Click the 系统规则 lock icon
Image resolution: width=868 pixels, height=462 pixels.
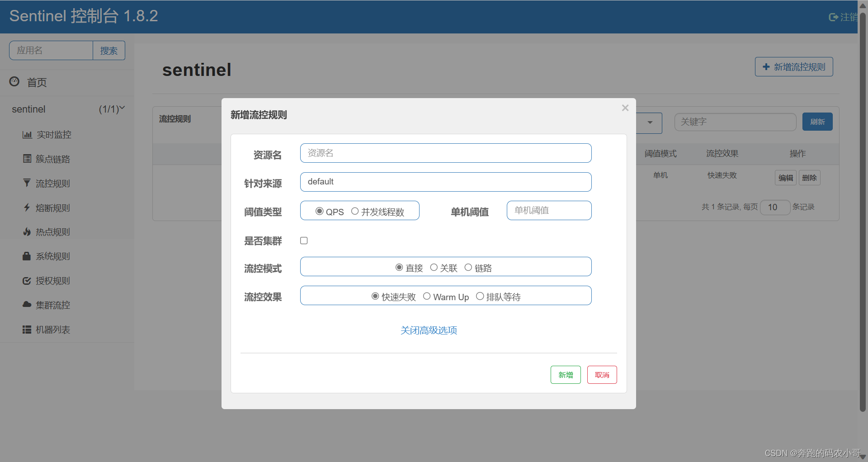(x=27, y=256)
